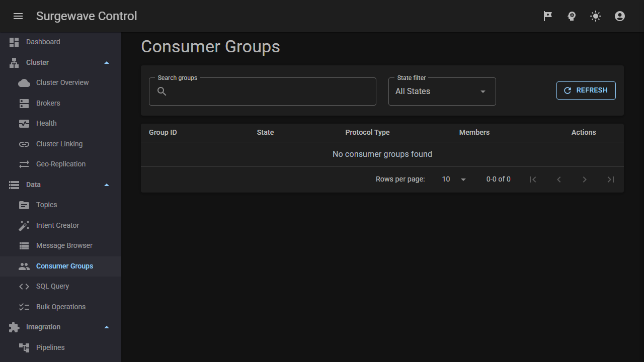Go to next page of results

pos(585,179)
